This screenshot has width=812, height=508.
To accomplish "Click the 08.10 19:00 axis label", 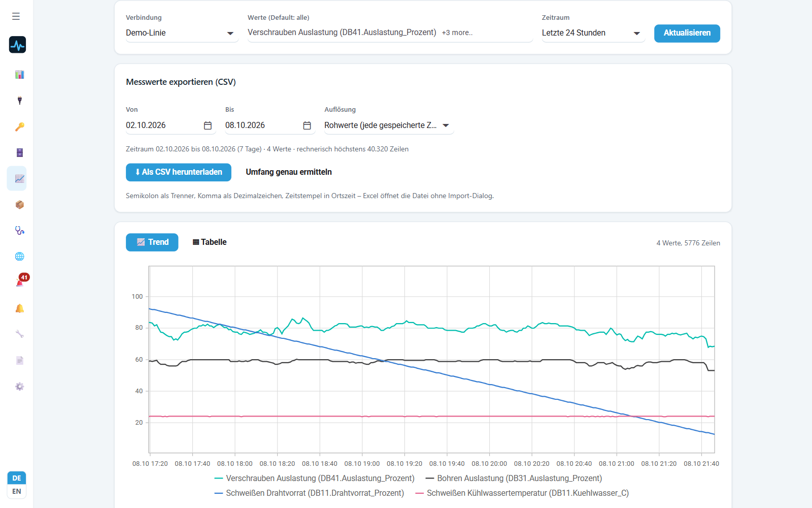I will tap(362, 463).
